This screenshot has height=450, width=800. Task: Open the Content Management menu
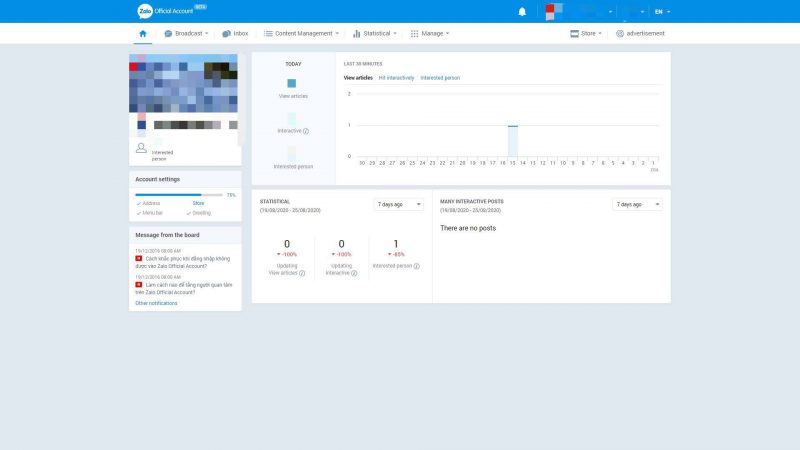pos(301,33)
